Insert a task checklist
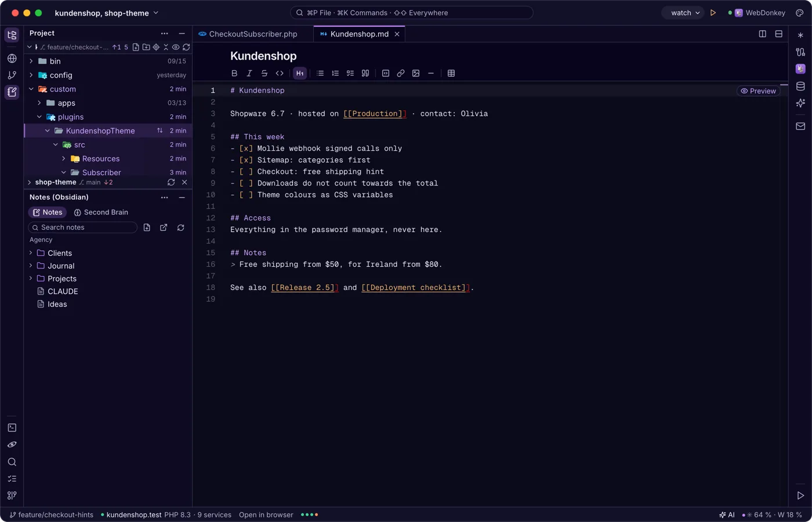 [x=350, y=73]
